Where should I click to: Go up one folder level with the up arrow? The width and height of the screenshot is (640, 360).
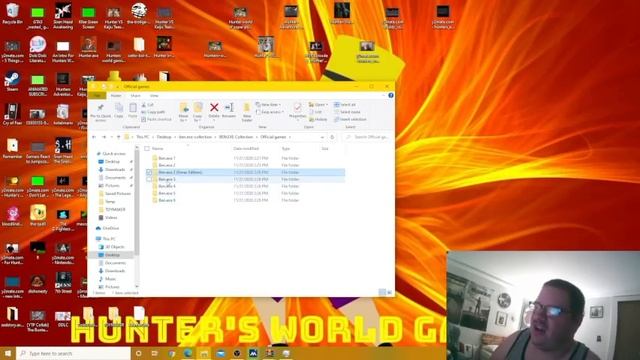pyautogui.click(x=118, y=137)
